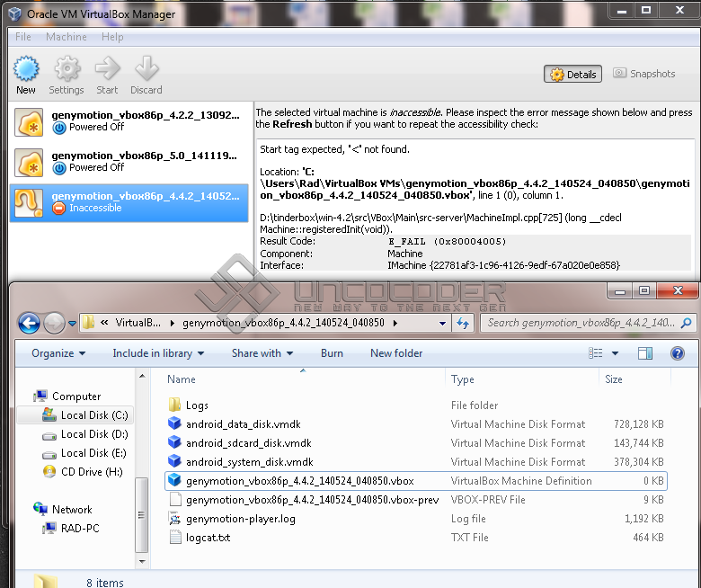Select Computer in navigation pane
The width and height of the screenshot is (701, 588).
(x=76, y=396)
